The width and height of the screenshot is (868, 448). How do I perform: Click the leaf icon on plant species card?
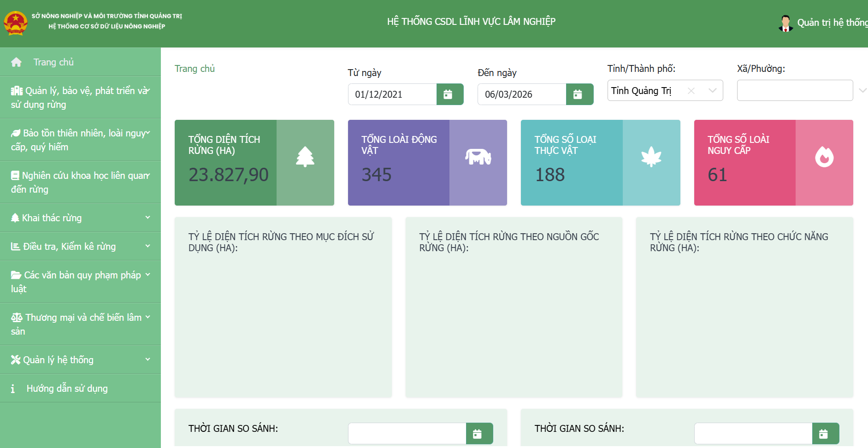(x=651, y=157)
